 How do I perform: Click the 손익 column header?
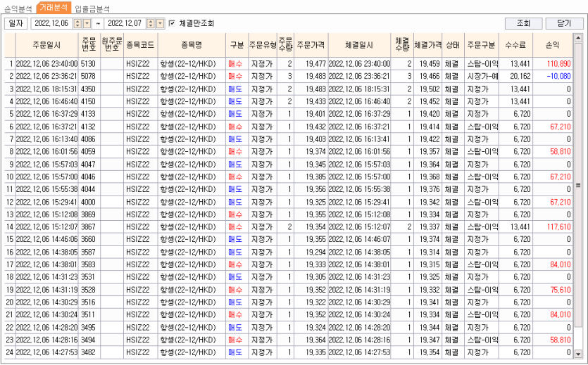click(x=553, y=45)
